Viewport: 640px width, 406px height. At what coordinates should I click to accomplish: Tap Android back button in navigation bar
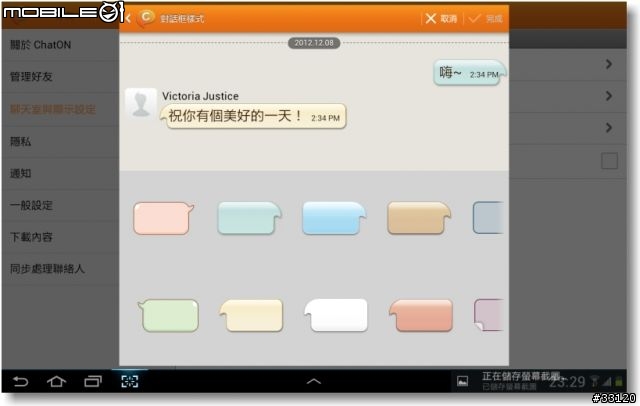[x=20, y=382]
